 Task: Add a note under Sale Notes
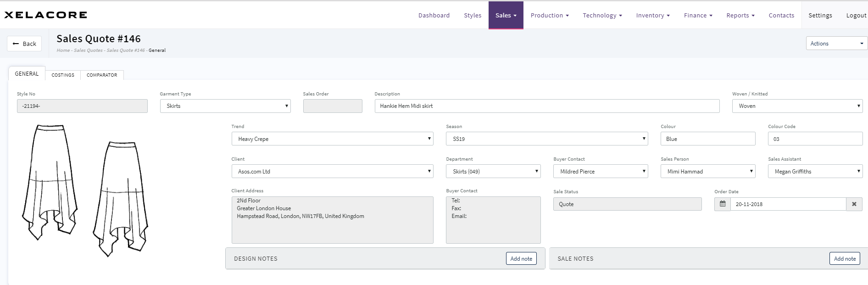point(844,258)
